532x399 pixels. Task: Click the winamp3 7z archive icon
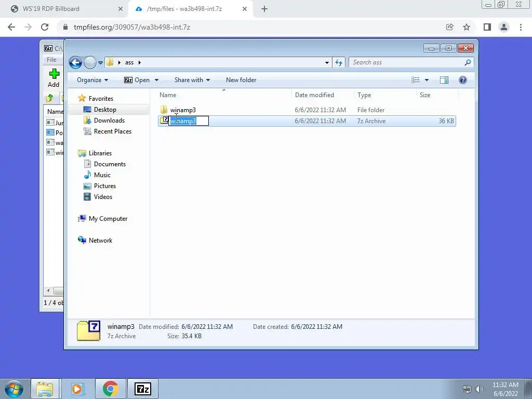click(x=164, y=121)
